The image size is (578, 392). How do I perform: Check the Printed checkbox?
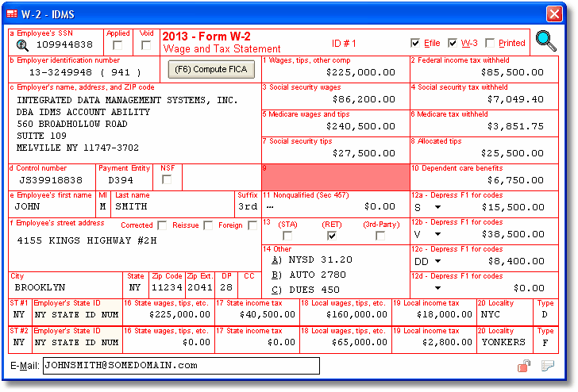click(x=490, y=43)
